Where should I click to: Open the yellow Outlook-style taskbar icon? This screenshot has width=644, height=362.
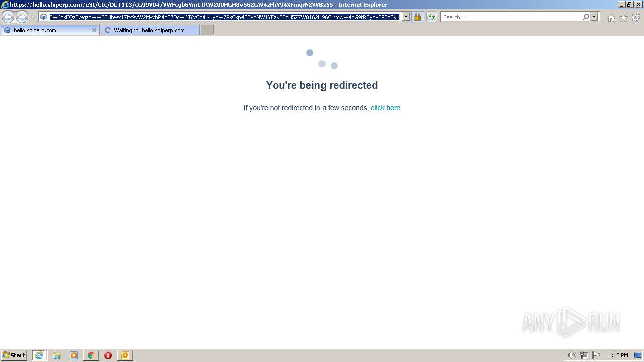pos(125,355)
